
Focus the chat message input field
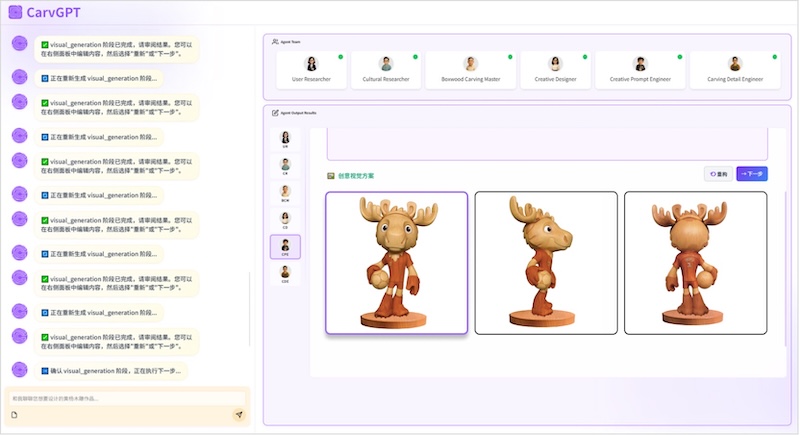point(127,398)
